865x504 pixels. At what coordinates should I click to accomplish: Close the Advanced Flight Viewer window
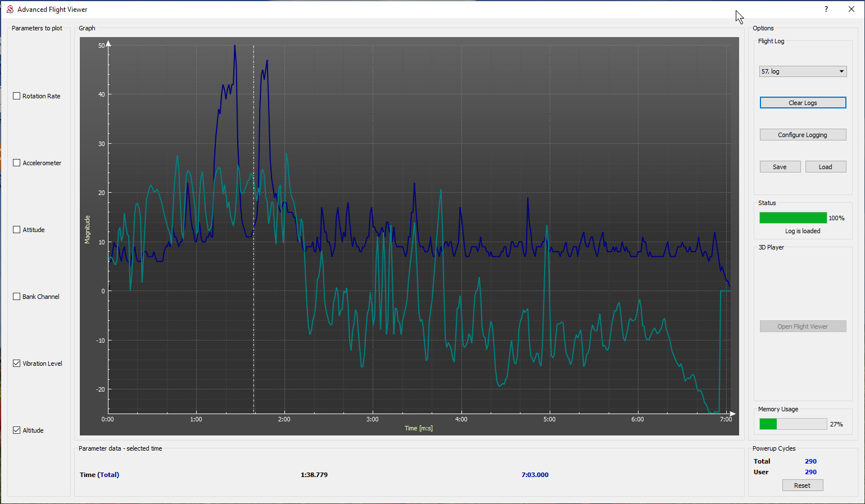[x=851, y=9]
